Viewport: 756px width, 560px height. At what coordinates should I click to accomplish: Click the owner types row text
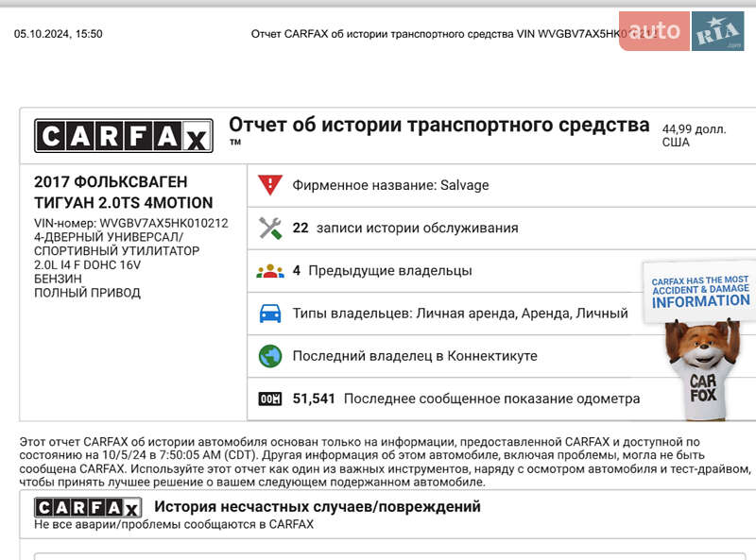(460, 314)
